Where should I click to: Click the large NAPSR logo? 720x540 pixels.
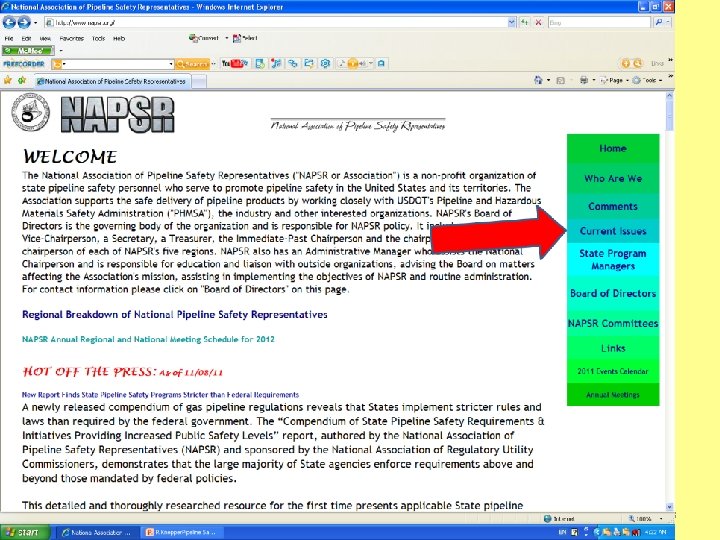point(118,115)
